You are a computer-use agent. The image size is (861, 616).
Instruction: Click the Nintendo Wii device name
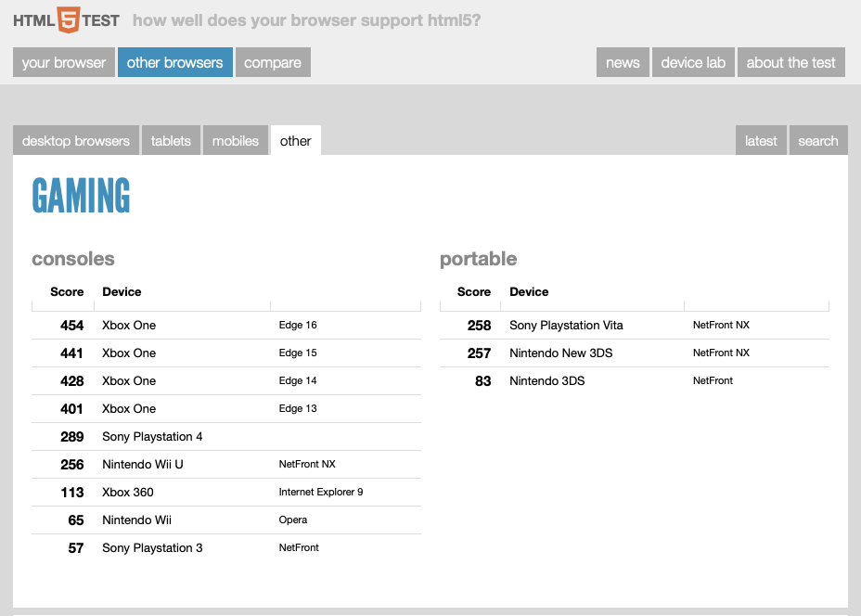pyautogui.click(x=136, y=520)
